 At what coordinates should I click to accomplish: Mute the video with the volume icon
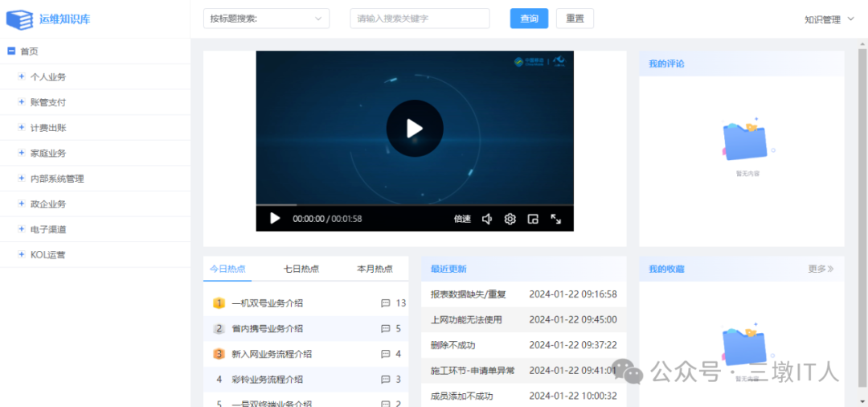tap(487, 220)
